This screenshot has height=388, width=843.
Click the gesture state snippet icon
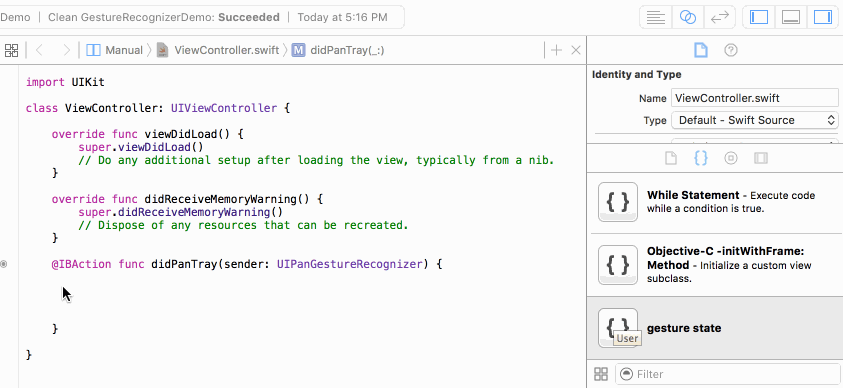(x=618, y=328)
